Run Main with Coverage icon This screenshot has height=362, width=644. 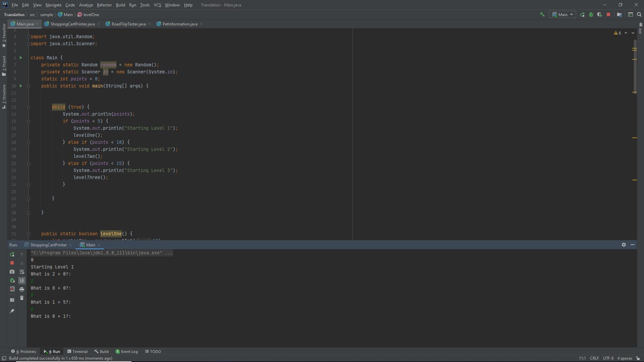[599, 14]
